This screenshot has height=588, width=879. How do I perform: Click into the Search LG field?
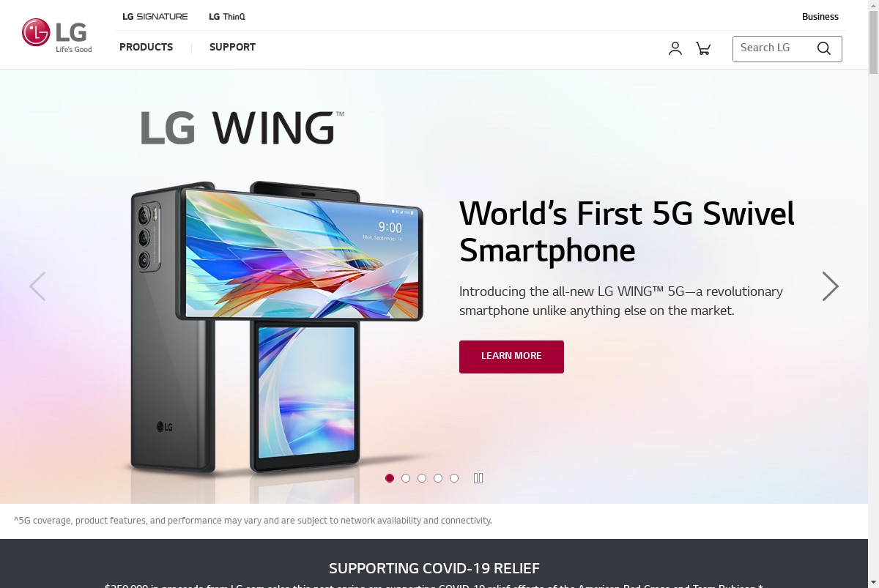tap(775, 48)
